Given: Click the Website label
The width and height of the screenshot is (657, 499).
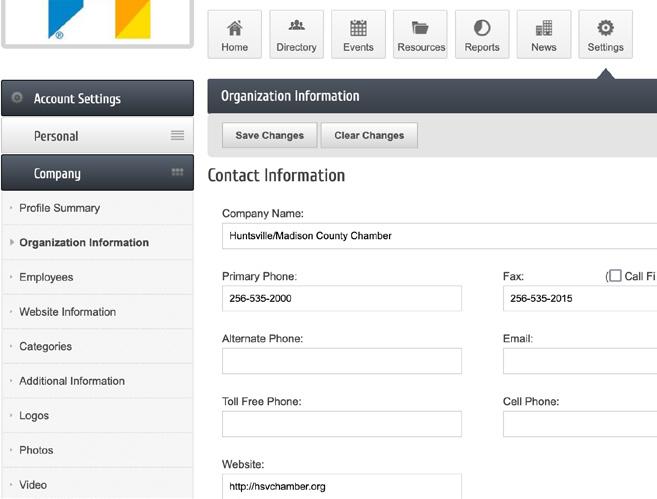Looking at the screenshot, I should coord(243,464).
